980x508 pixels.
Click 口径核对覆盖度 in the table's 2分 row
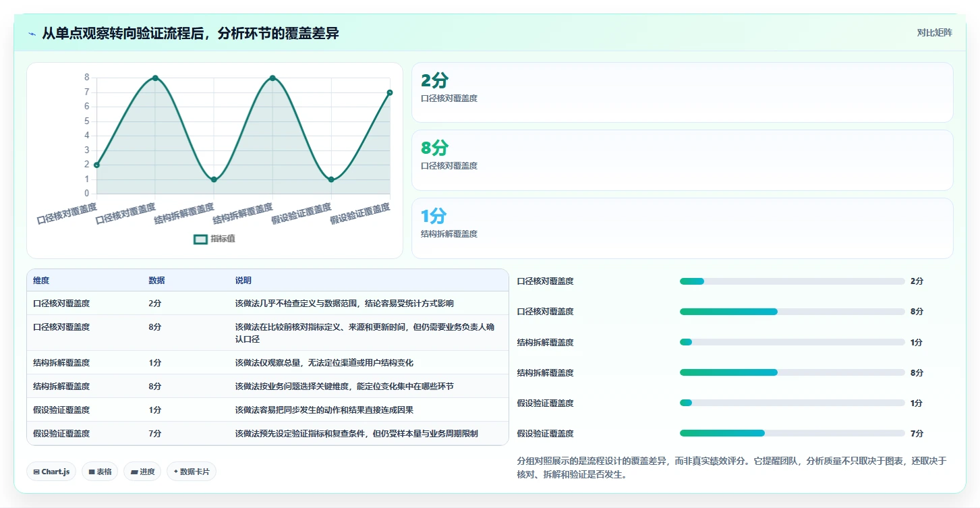pyautogui.click(x=61, y=304)
